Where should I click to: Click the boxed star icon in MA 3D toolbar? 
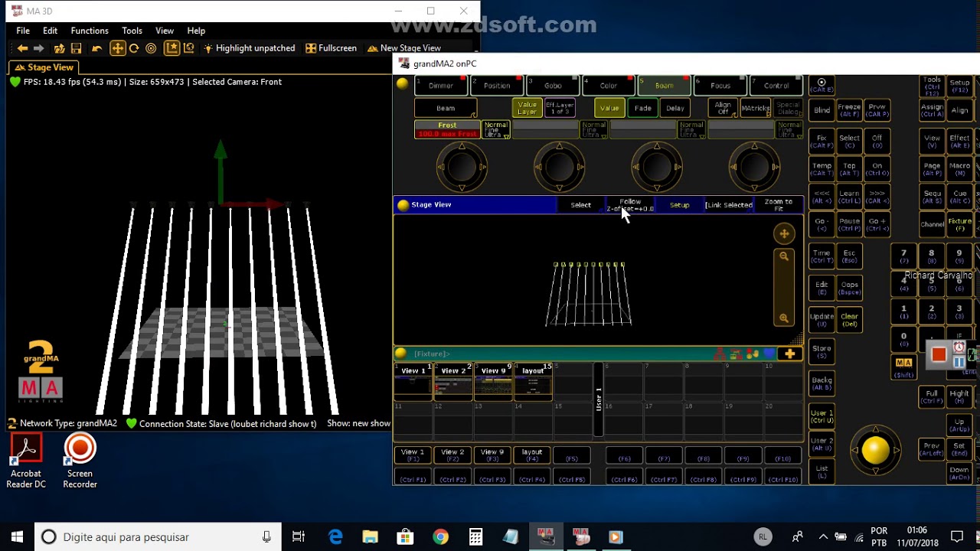(171, 48)
